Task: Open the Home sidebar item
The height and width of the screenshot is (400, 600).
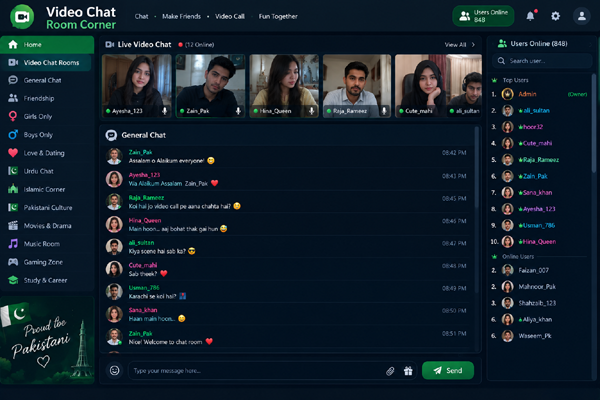Action: coord(47,45)
